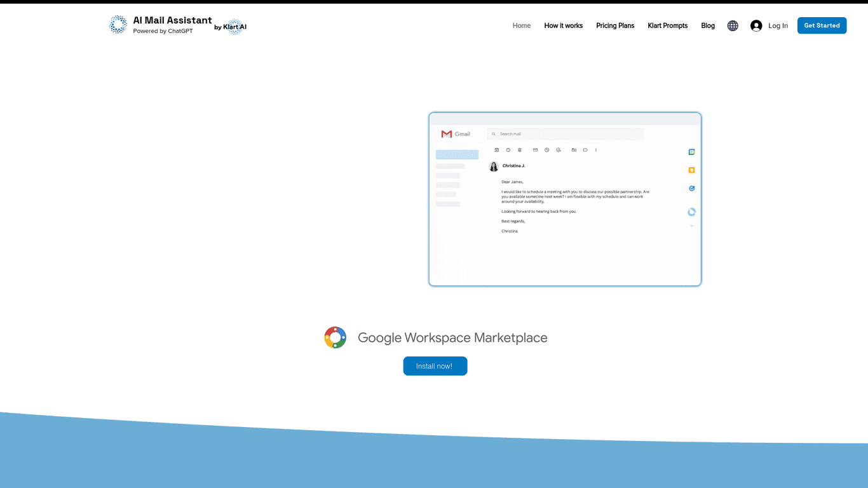Expand side panel add-ons with plus button
Viewport: 868px width, 488px height.
691,226
